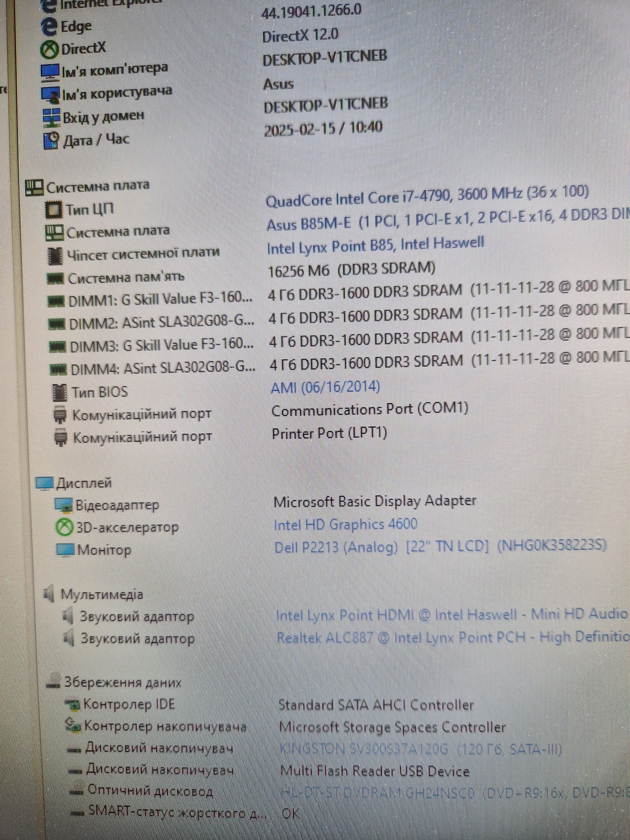Select the DIMM4: ASint SLA302G08 label
Viewport: 630px width, 840px height.
pyautogui.click(x=163, y=368)
